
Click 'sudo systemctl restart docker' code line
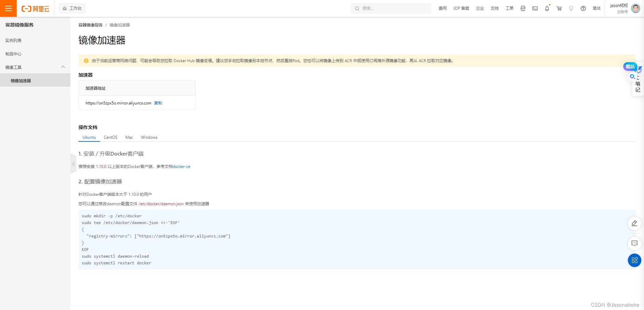[x=116, y=263]
